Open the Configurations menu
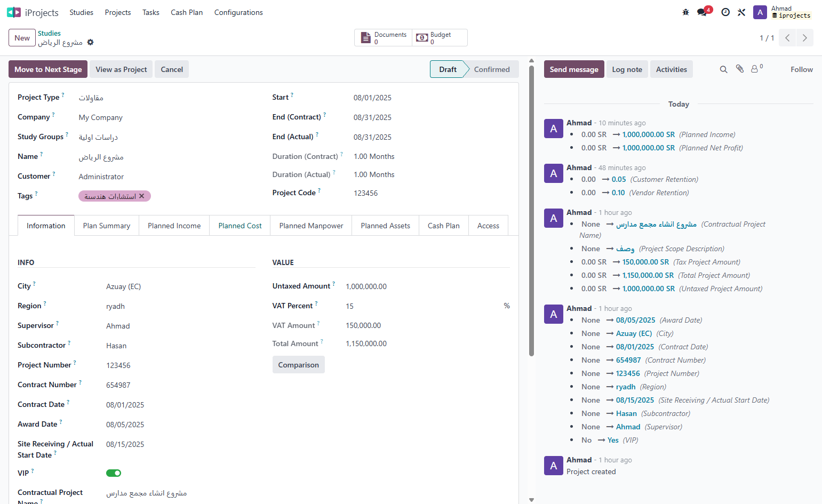This screenshot has width=822, height=504. tap(238, 12)
